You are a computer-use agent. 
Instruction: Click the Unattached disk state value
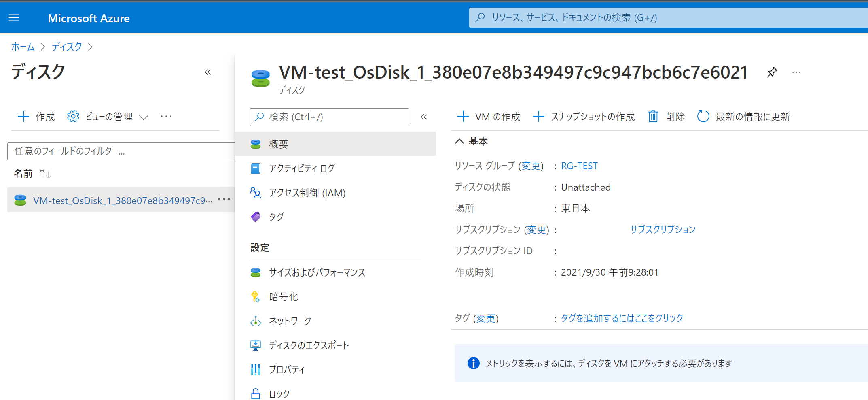pos(586,187)
